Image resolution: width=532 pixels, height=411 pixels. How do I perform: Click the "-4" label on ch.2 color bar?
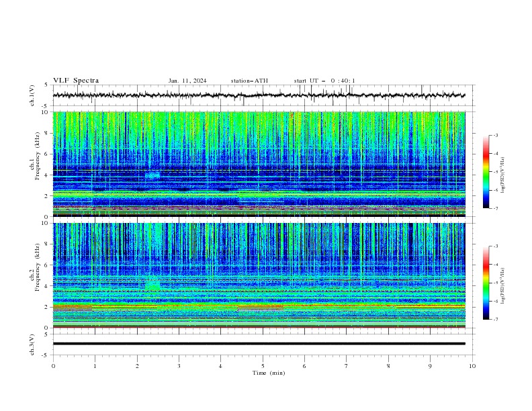(x=495, y=265)
